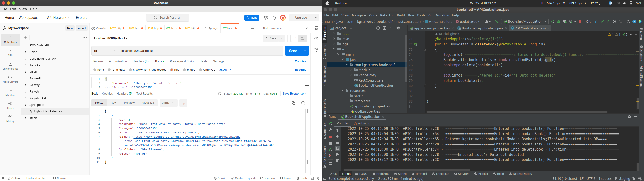Expand the AWS OWN API collection
The height and width of the screenshot is (181, 644).
[26, 45]
